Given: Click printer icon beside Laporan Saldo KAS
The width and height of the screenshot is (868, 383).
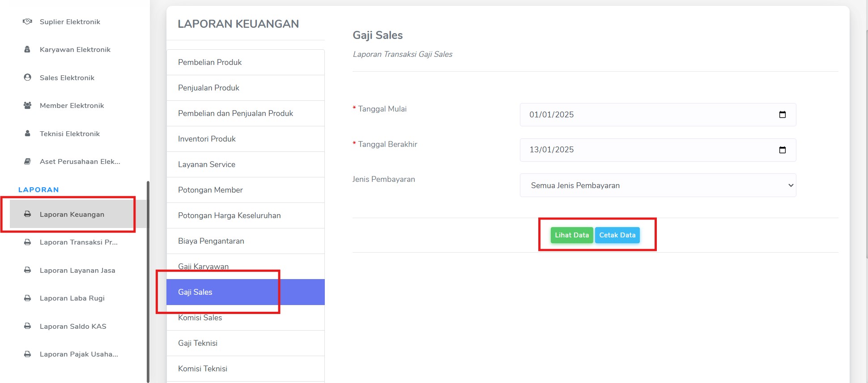Looking at the screenshot, I should pyautogui.click(x=27, y=326).
